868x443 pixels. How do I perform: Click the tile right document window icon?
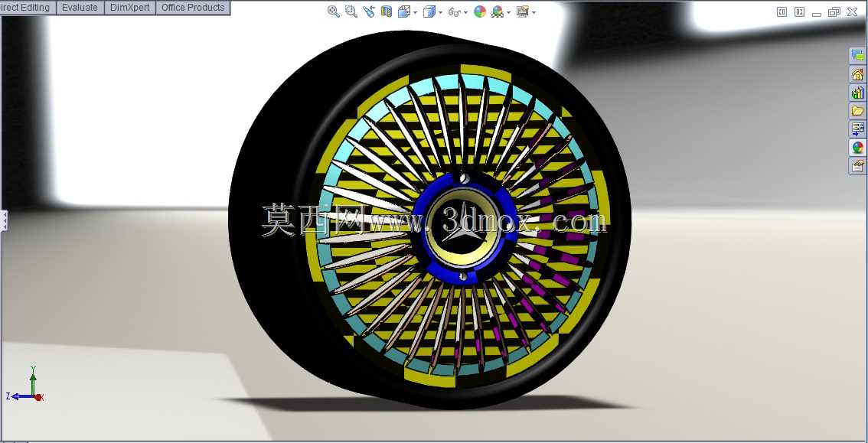799,11
